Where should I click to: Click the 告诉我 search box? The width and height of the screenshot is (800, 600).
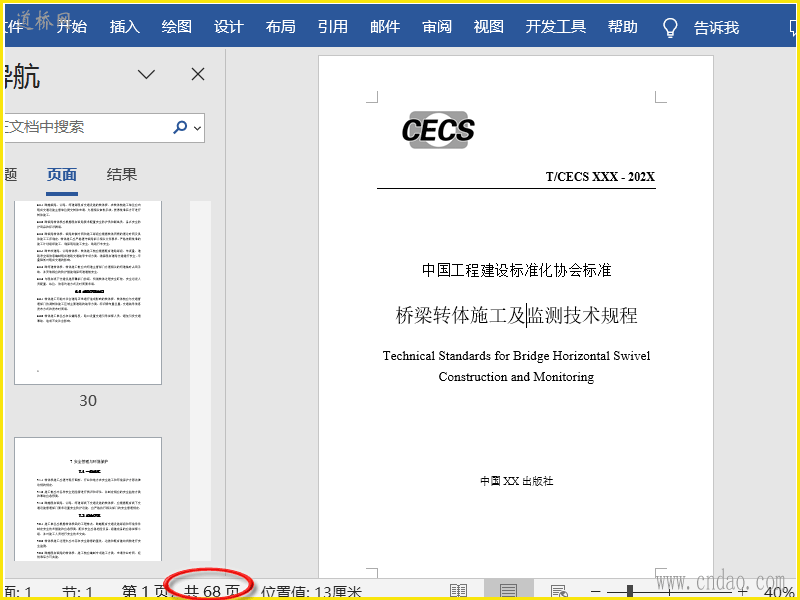[x=716, y=28]
